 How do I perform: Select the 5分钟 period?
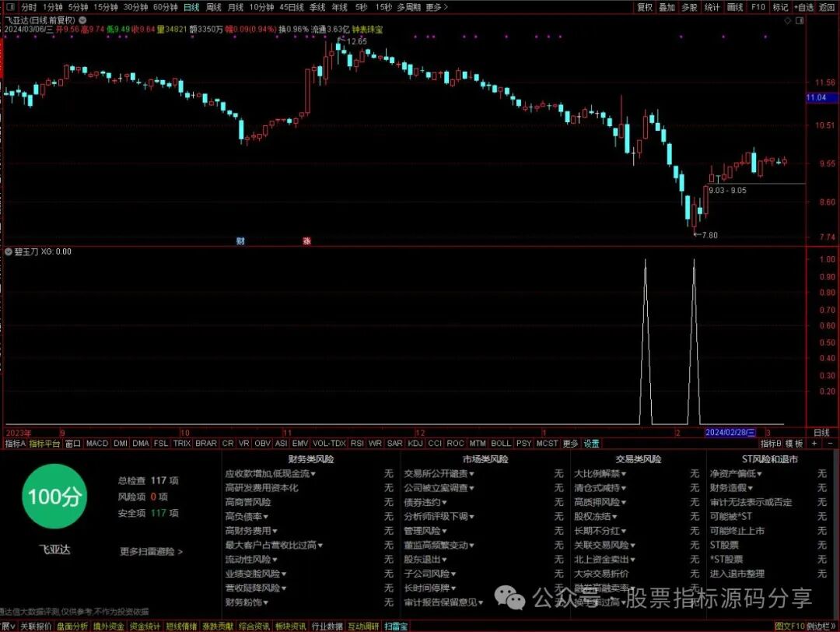78,7
